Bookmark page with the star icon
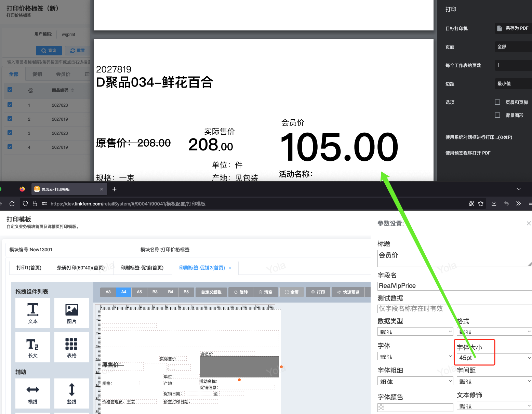Screen dimensions: 532x414 481,204
